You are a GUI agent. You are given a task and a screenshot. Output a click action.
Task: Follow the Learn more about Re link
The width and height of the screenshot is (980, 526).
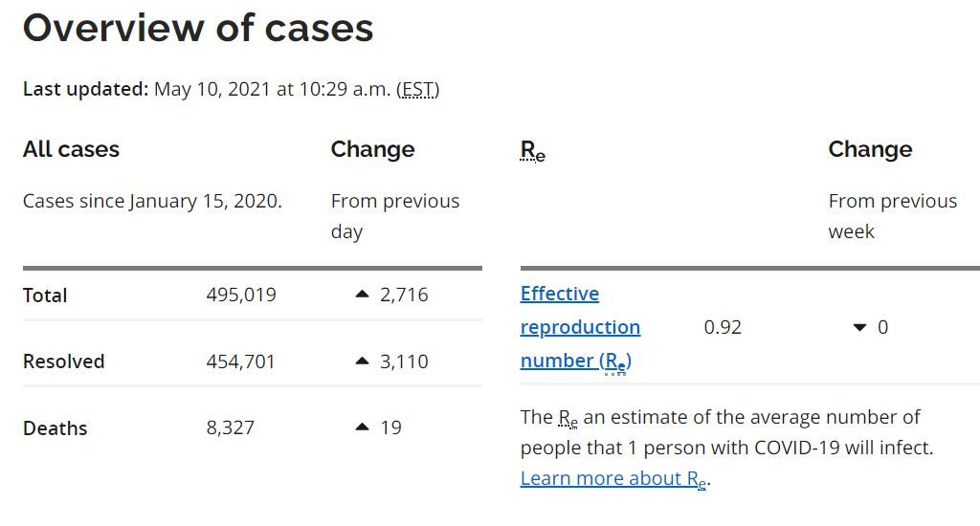tap(613, 478)
